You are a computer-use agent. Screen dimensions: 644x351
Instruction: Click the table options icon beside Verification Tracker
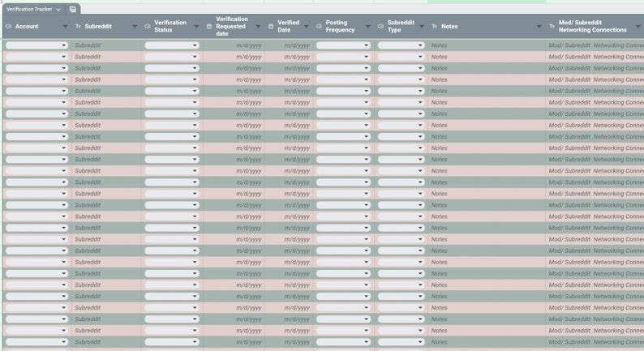pyautogui.click(x=73, y=9)
